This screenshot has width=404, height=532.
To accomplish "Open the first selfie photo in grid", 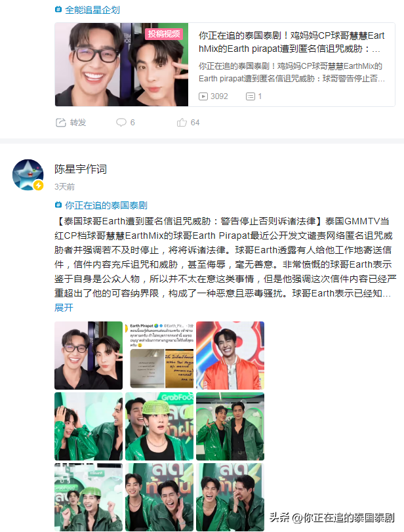I will point(89,356).
